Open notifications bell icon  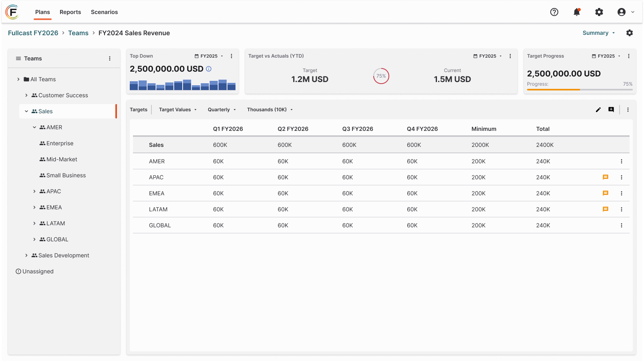[x=577, y=12]
